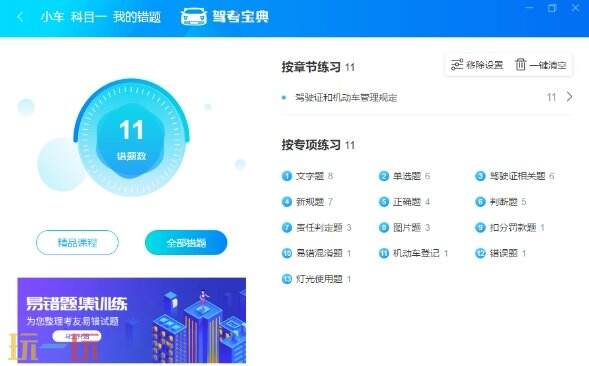Click the 按章节练习 heading
This screenshot has height=366, width=589.
click(311, 67)
